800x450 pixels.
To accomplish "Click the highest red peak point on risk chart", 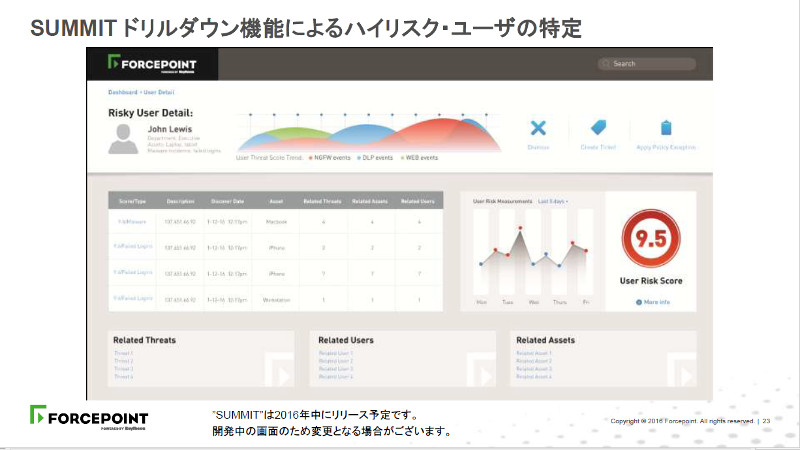I will coord(520,228).
